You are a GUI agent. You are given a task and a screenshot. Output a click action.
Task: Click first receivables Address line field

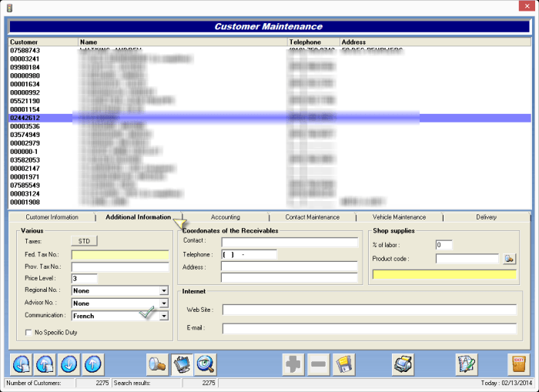[290, 266]
